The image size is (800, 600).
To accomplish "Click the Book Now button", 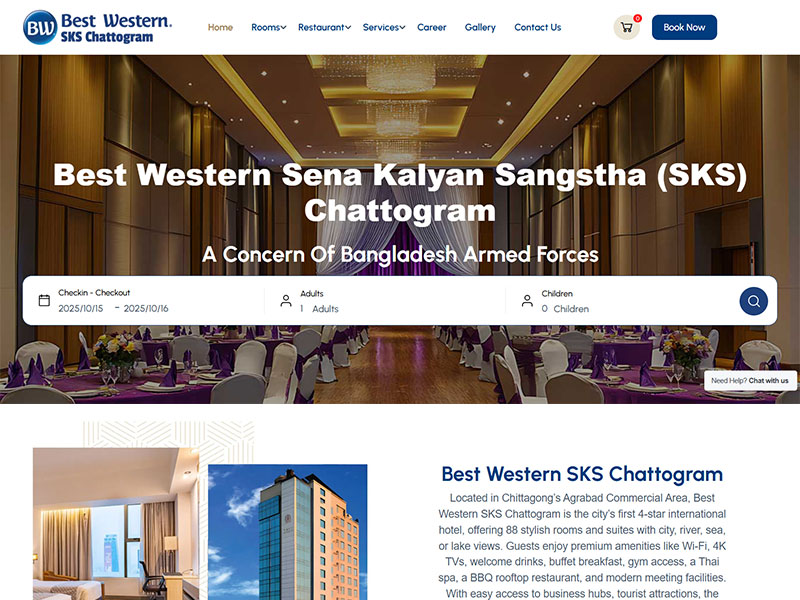I will (x=684, y=28).
